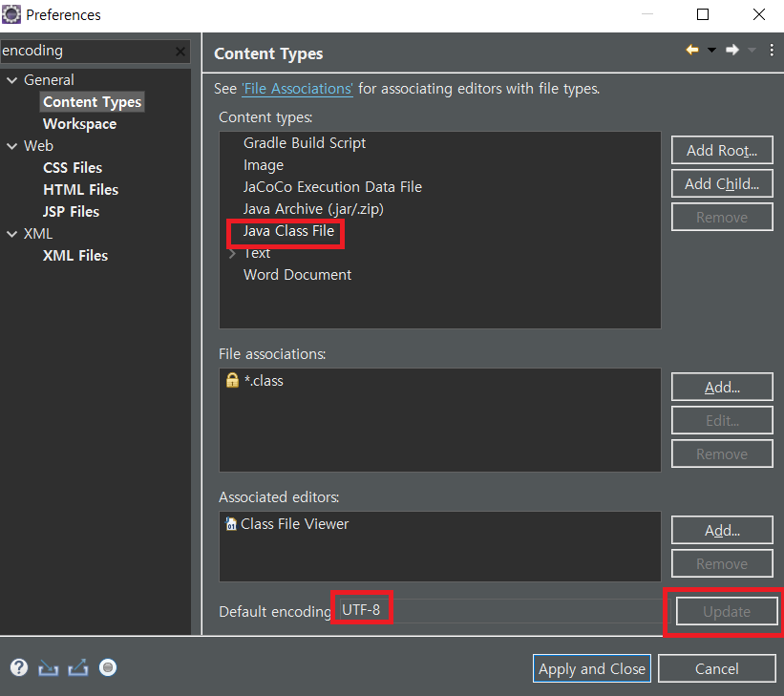Click the Add Root... button
The width and height of the screenshot is (784, 696).
coord(722,150)
